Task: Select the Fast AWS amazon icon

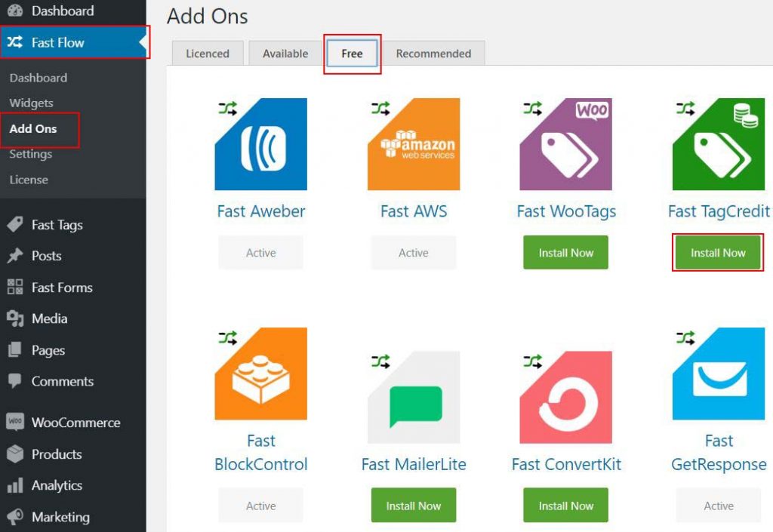Action: coord(413,143)
